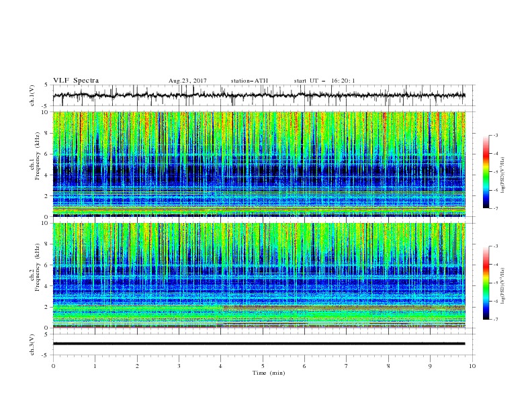Click the ch.1 color scale bar
Image resolution: width=532 pixels, height=411 pixels.
coord(486,172)
